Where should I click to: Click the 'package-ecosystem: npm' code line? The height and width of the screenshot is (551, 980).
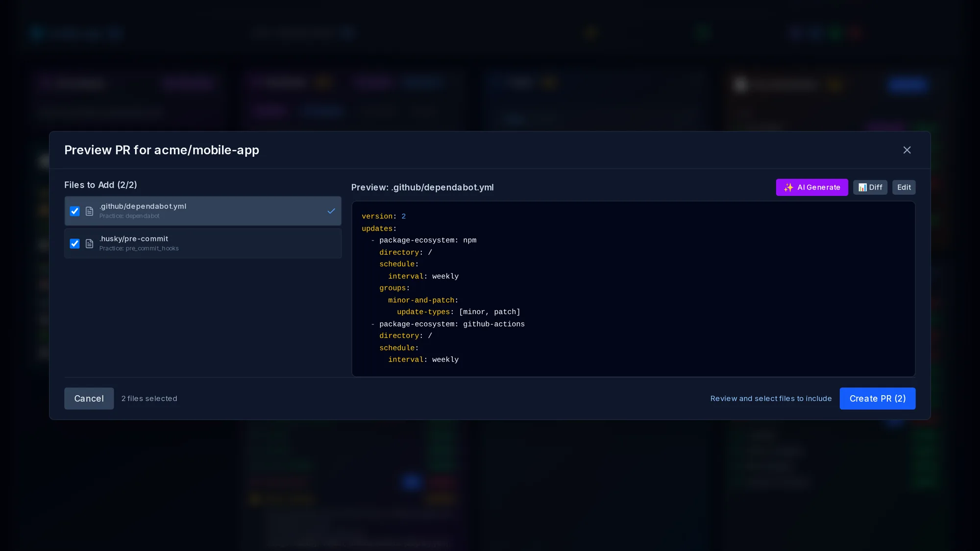[x=424, y=240]
